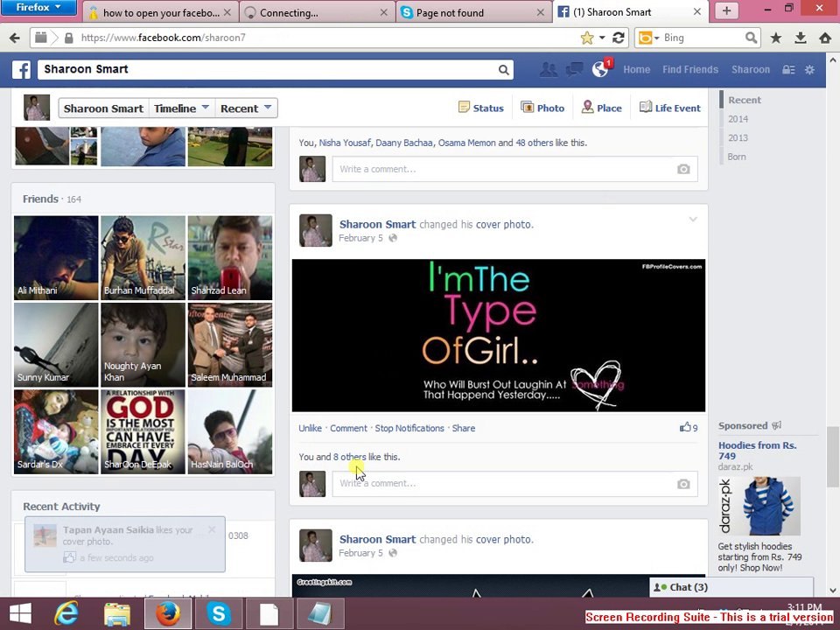Screen dimensions: 840x630
Task: Share the cover photo post
Action: tap(464, 428)
